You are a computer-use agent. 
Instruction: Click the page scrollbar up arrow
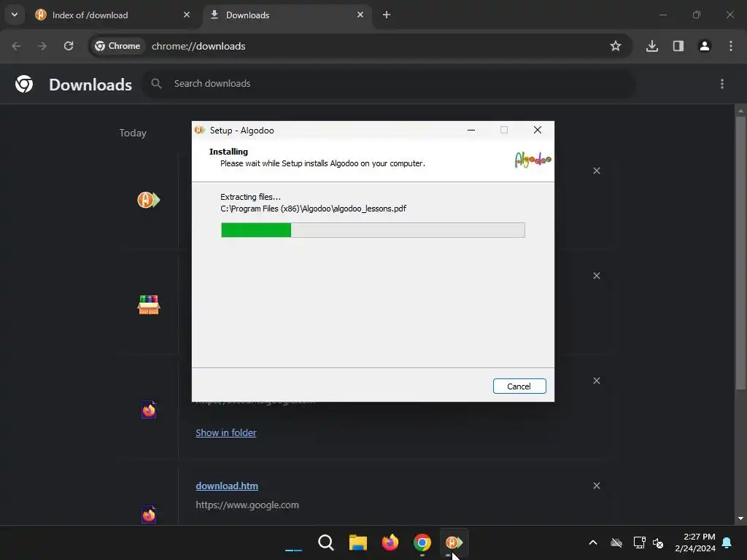coord(740,111)
